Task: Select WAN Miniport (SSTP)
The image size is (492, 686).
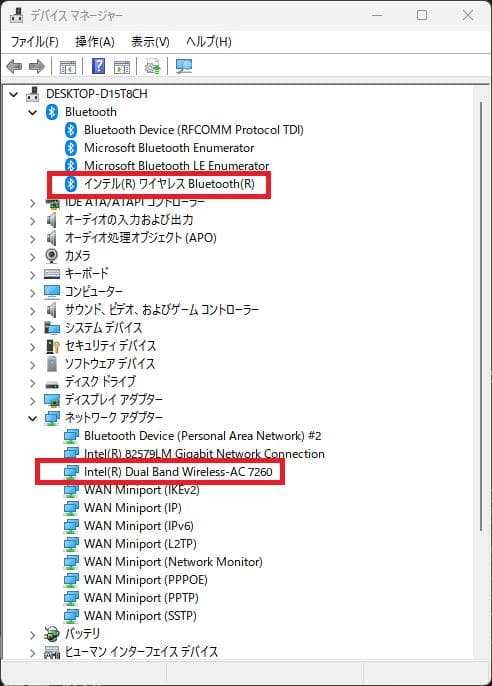Action: coord(140,616)
